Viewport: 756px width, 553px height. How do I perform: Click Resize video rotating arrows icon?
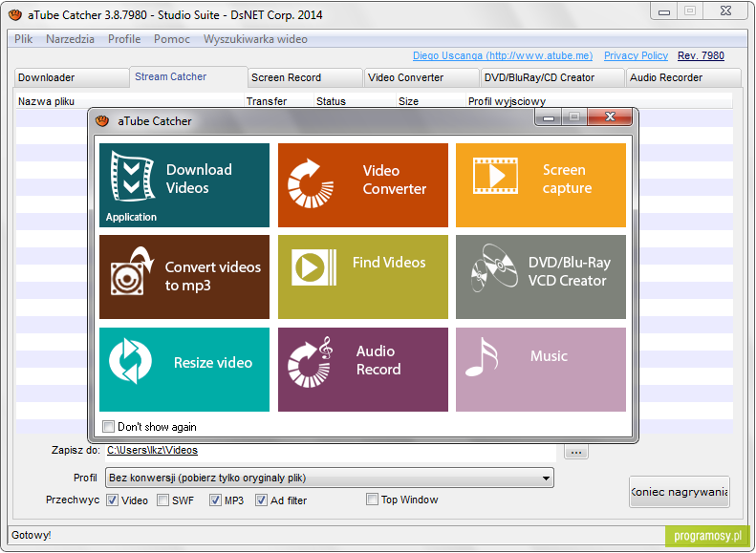click(x=130, y=361)
